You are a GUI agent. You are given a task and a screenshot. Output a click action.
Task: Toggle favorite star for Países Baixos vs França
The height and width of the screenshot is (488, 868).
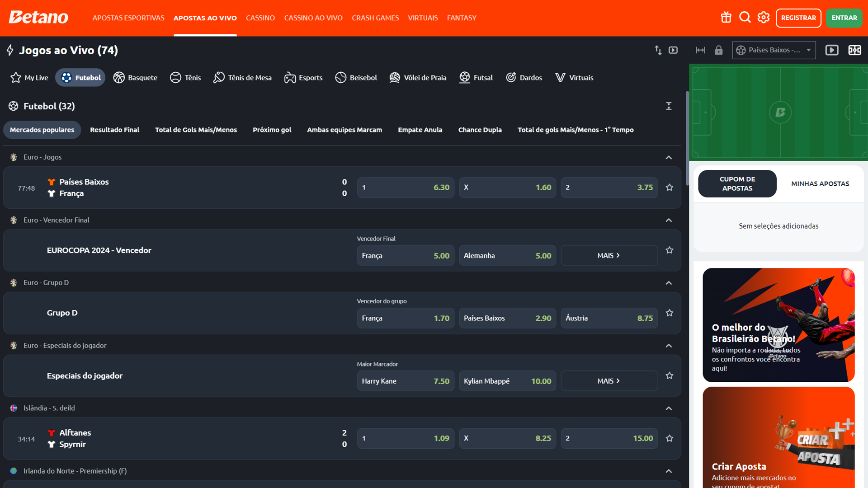pos(670,187)
